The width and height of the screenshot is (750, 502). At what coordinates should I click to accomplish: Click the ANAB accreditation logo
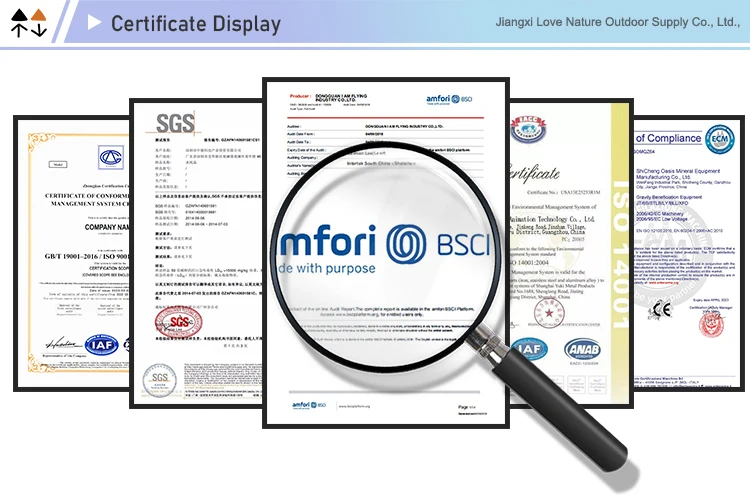point(582,350)
